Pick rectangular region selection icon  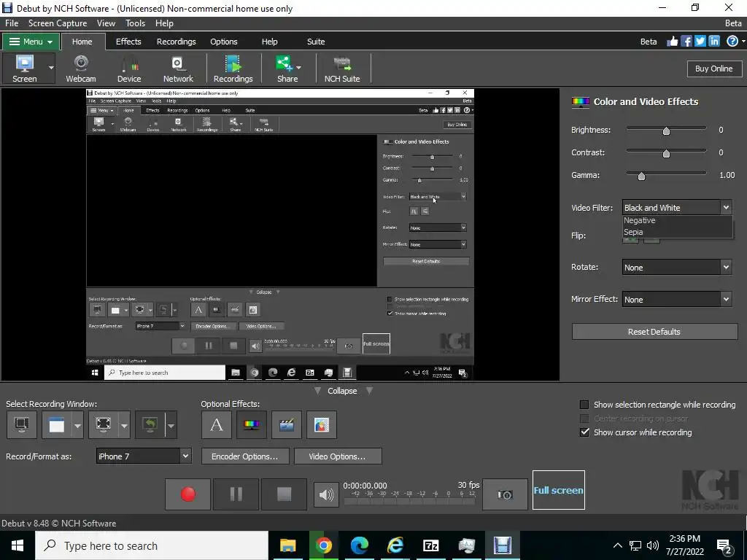point(104,424)
